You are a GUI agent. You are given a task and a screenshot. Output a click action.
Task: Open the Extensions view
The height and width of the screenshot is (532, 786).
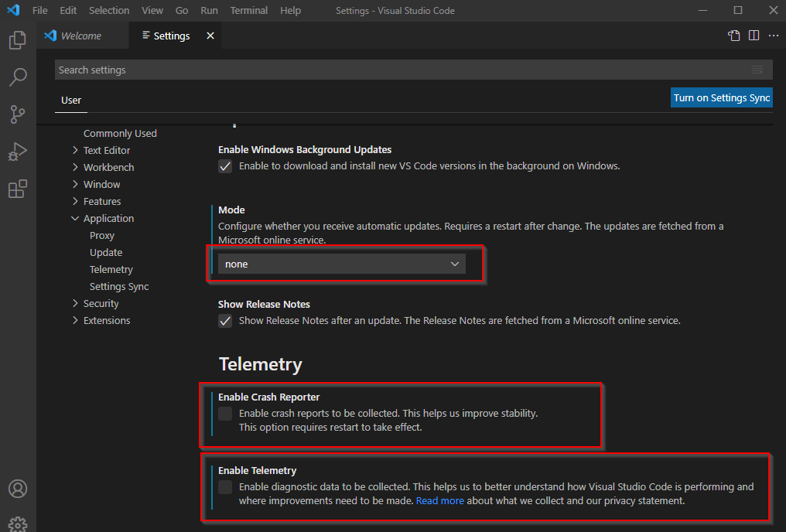[18, 189]
